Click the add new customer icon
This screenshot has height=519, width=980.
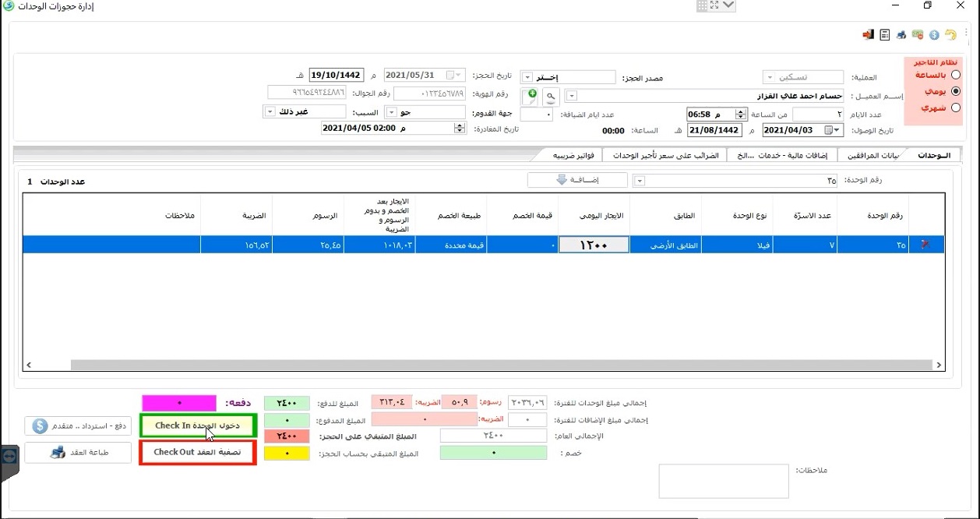point(531,96)
